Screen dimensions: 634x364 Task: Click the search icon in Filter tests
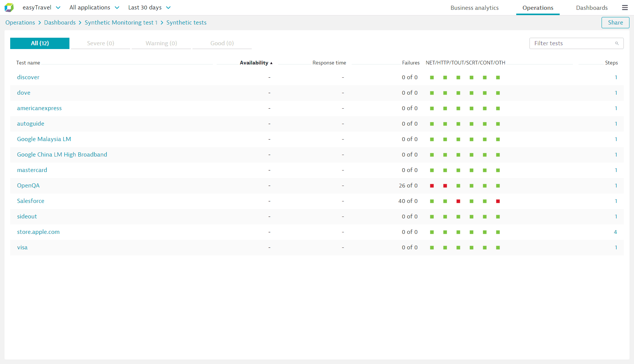click(617, 43)
